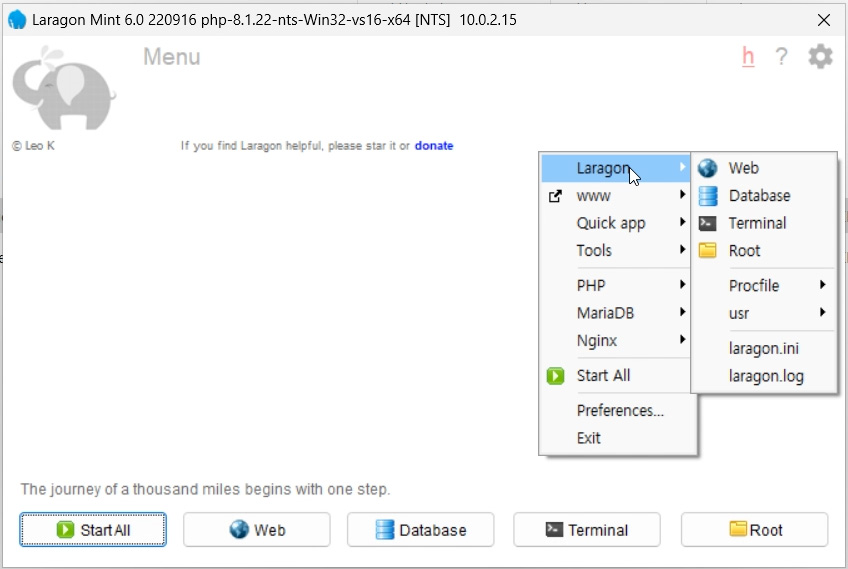The image size is (848, 569).
Task: Click the green play icon in context menu
Action: [x=555, y=375]
